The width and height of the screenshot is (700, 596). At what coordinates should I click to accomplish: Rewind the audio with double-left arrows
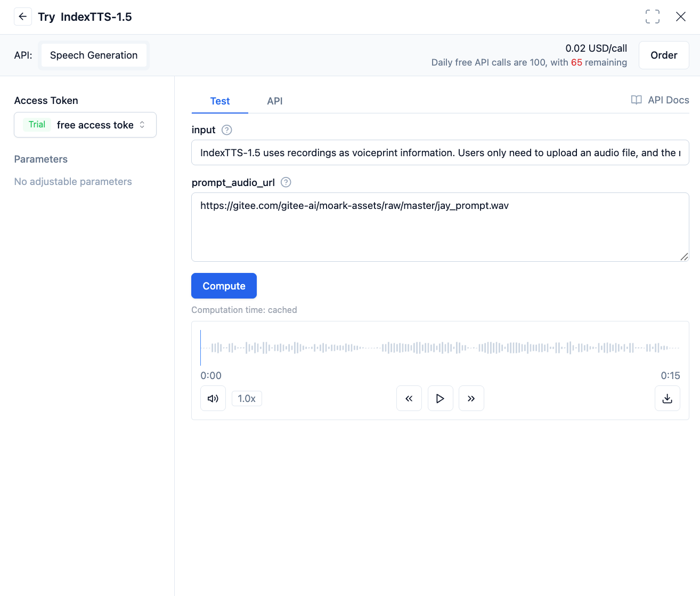pos(409,398)
